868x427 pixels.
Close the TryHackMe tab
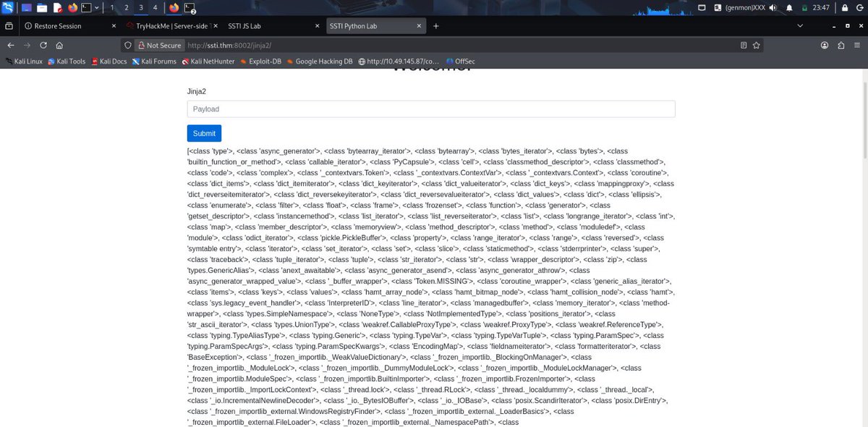click(x=215, y=25)
